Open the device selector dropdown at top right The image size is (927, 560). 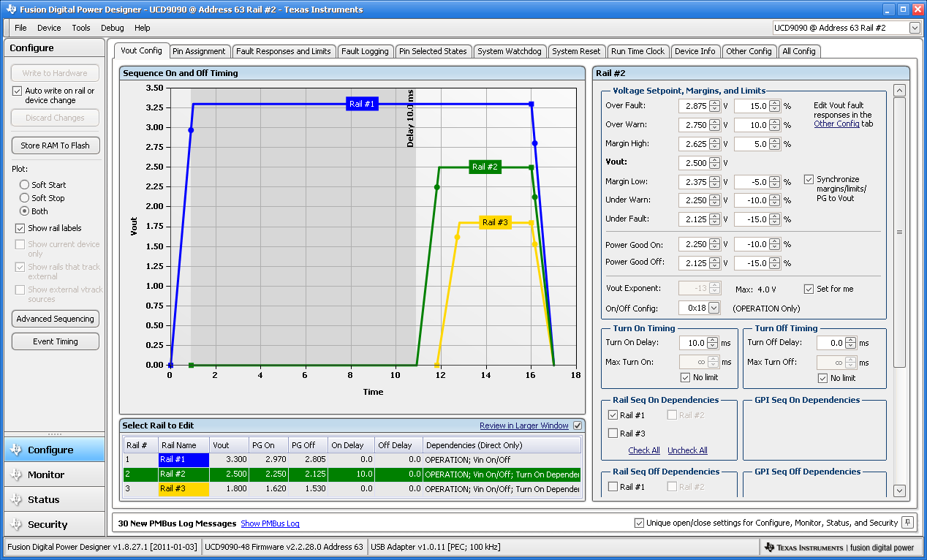pyautogui.click(x=913, y=27)
